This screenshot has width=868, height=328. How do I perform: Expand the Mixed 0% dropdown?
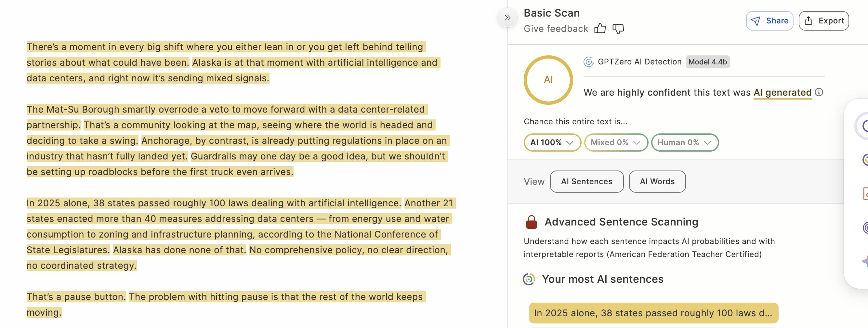click(616, 143)
